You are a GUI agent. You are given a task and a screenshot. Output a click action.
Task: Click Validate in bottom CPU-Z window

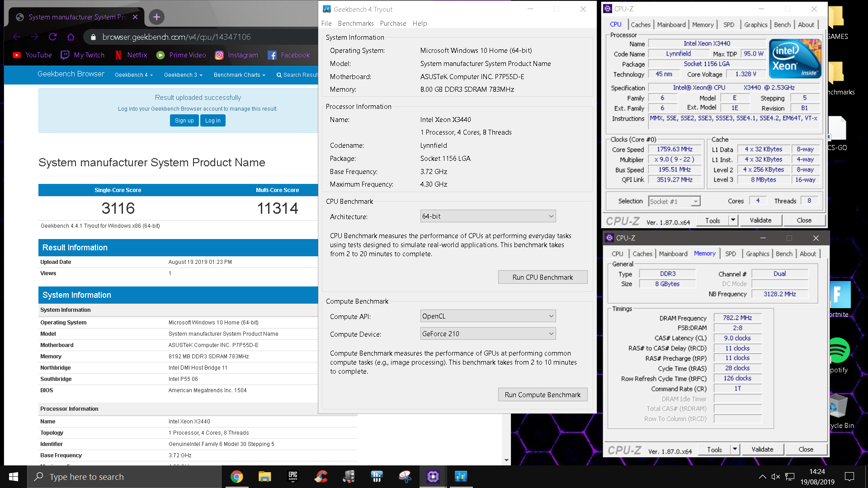(x=762, y=450)
